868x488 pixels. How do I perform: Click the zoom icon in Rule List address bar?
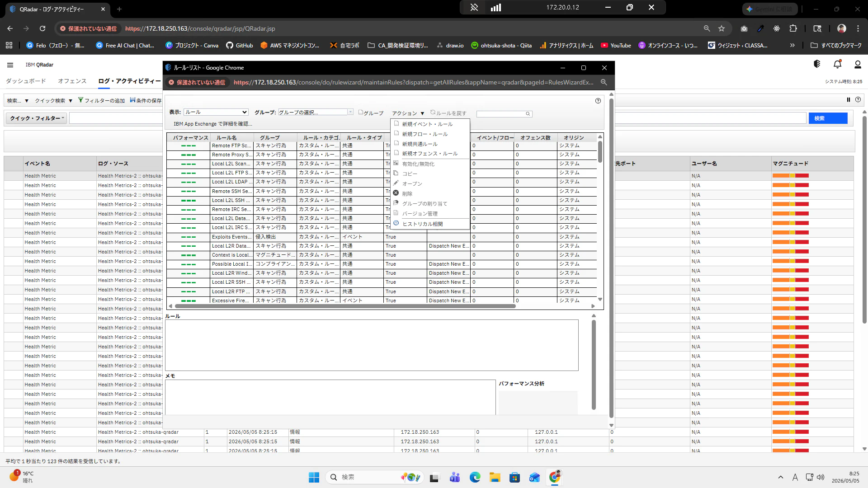coord(604,82)
